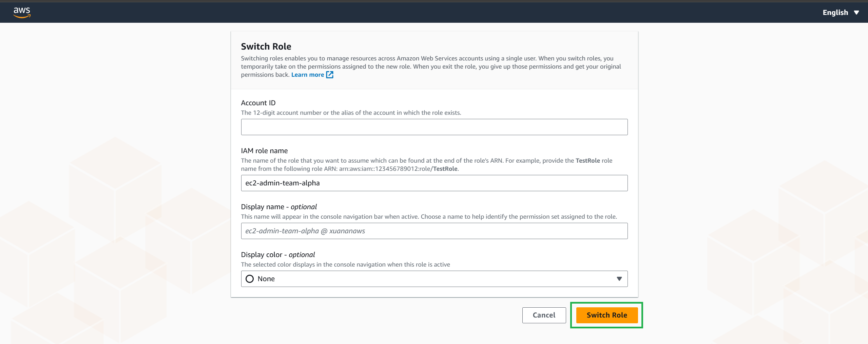The width and height of the screenshot is (868, 344).
Task: Click the Switch Role page heading
Action: point(266,47)
